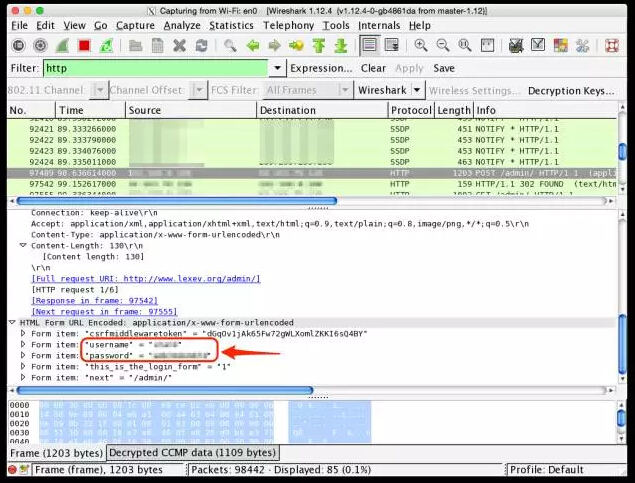
Task: Close the capture file X icon
Action: [179, 45]
